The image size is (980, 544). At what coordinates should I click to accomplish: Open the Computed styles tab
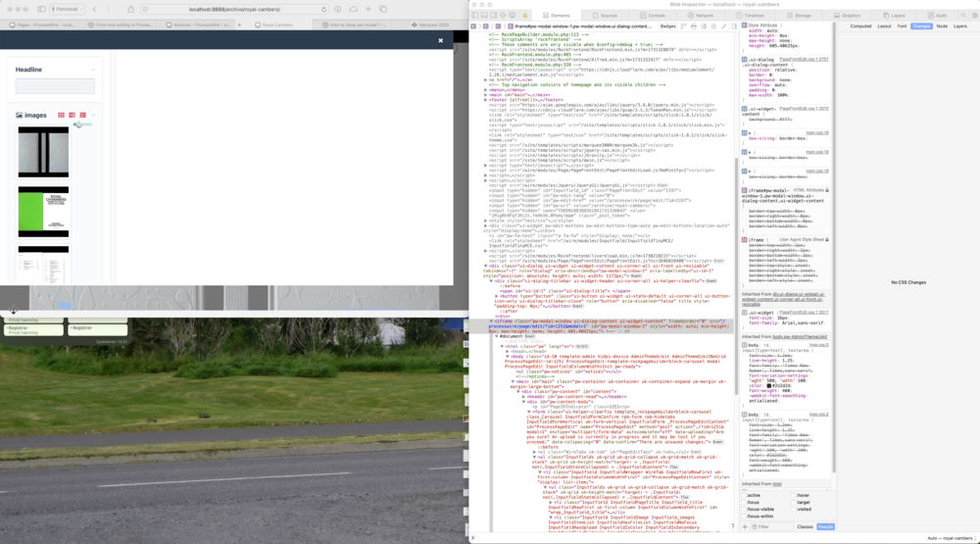coord(860,26)
